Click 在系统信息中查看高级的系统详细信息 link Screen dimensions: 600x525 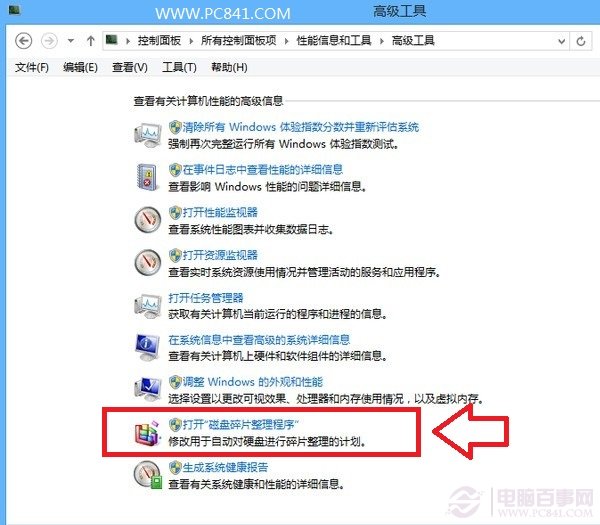point(259,340)
